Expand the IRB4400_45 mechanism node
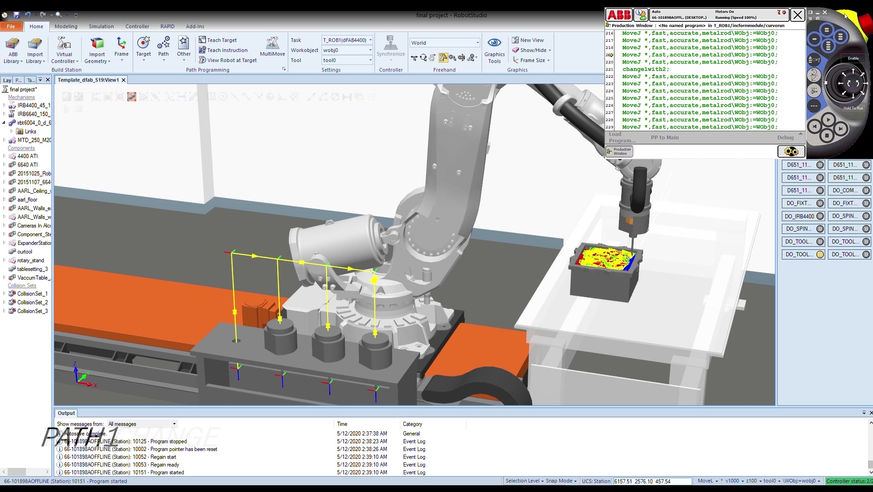 (x=4, y=105)
